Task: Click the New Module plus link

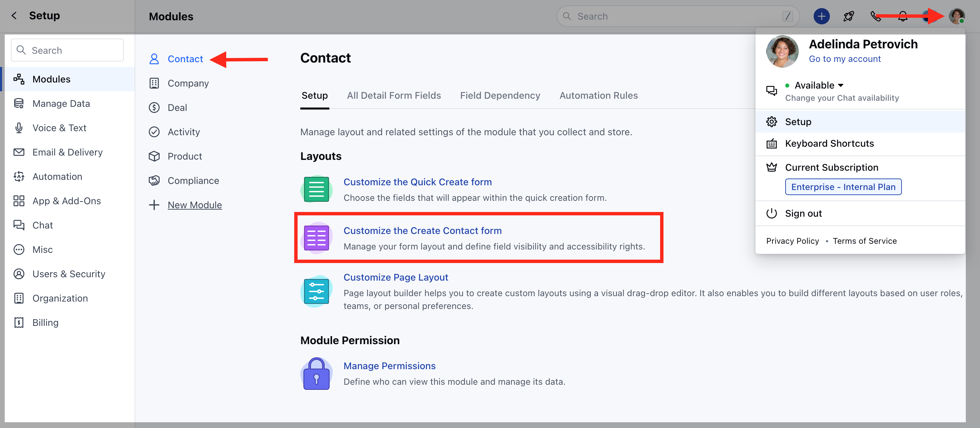Action: [194, 205]
